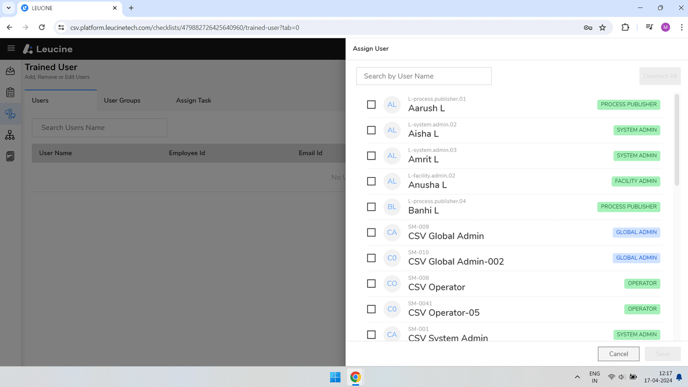
Task: Open the Chrome profile avatar
Action: 666,27
